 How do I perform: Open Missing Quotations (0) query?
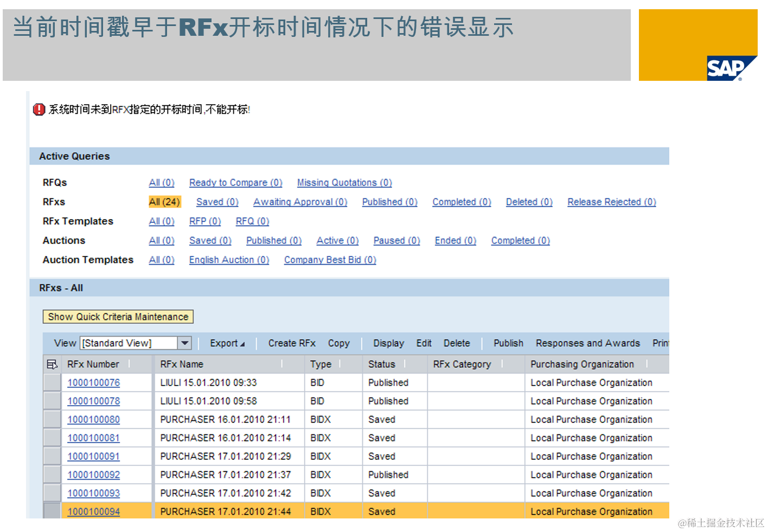pyautogui.click(x=344, y=183)
